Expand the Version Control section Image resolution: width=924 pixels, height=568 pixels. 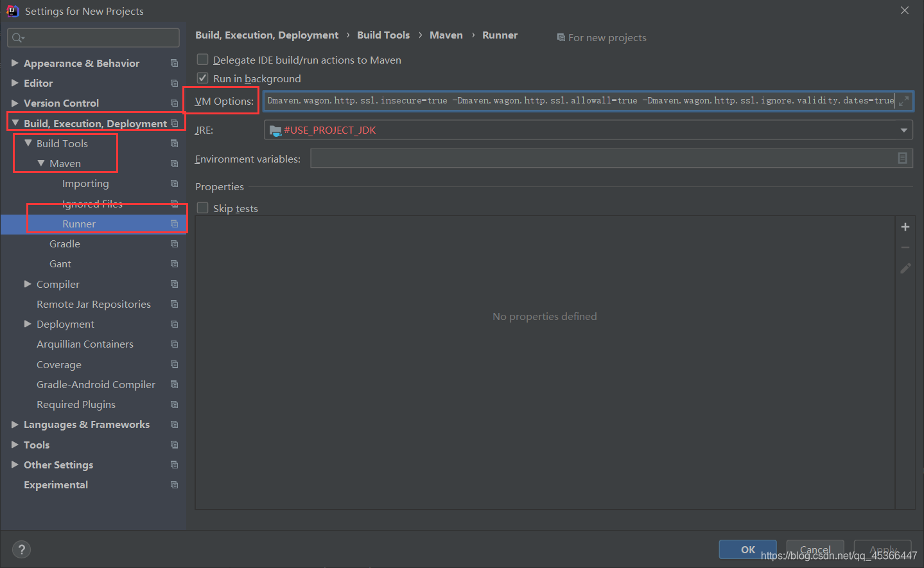[15, 103]
